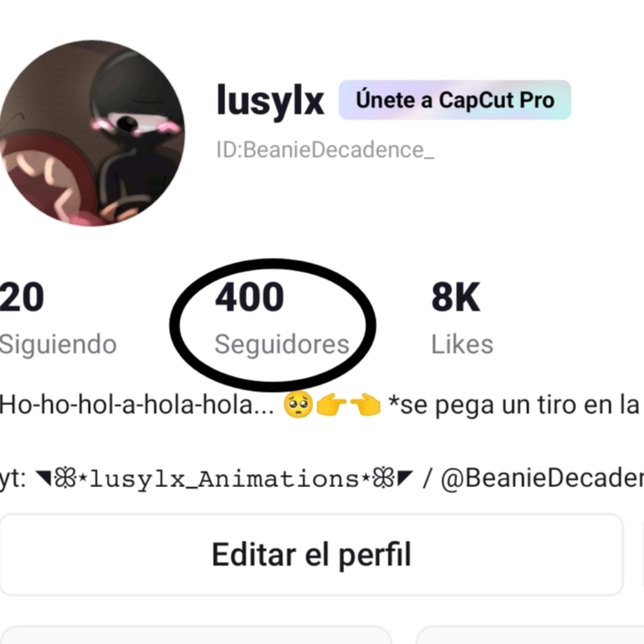Tap the Seguidores label

(281, 344)
